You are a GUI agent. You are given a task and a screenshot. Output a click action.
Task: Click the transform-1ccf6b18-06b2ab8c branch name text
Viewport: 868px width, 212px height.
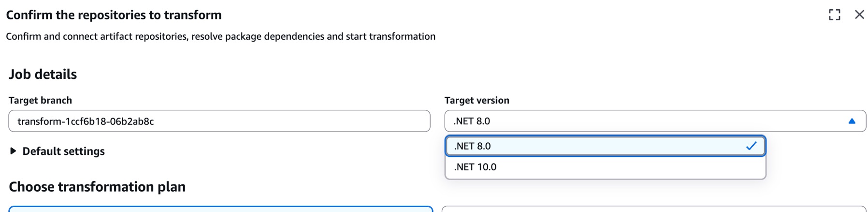[86, 121]
